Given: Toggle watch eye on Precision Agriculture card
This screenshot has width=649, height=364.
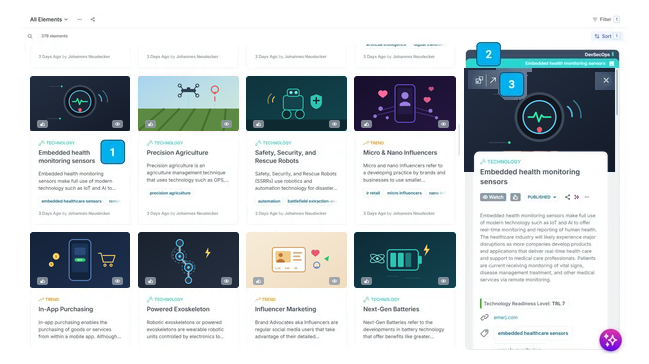Looking at the screenshot, I should pos(226,124).
